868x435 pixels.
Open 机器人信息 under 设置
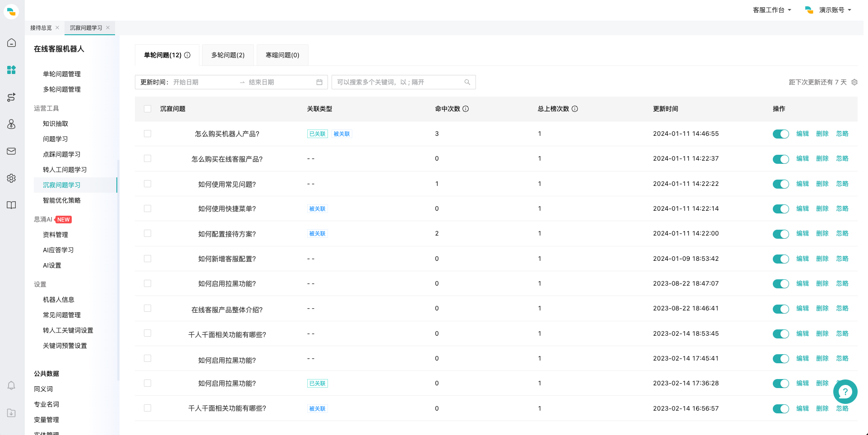tap(59, 300)
